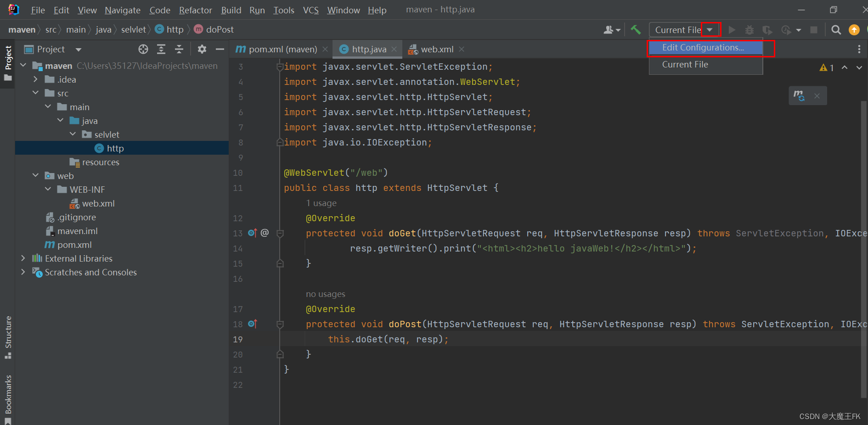Screen dimensions: 868x425
Task: Click the '1 usage' hint above doGet
Action: (x=321, y=203)
